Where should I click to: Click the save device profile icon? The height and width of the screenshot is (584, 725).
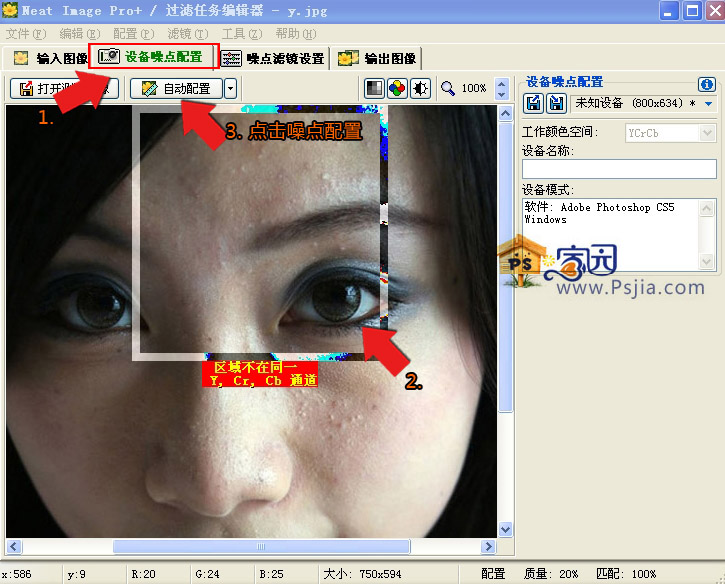tap(557, 103)
